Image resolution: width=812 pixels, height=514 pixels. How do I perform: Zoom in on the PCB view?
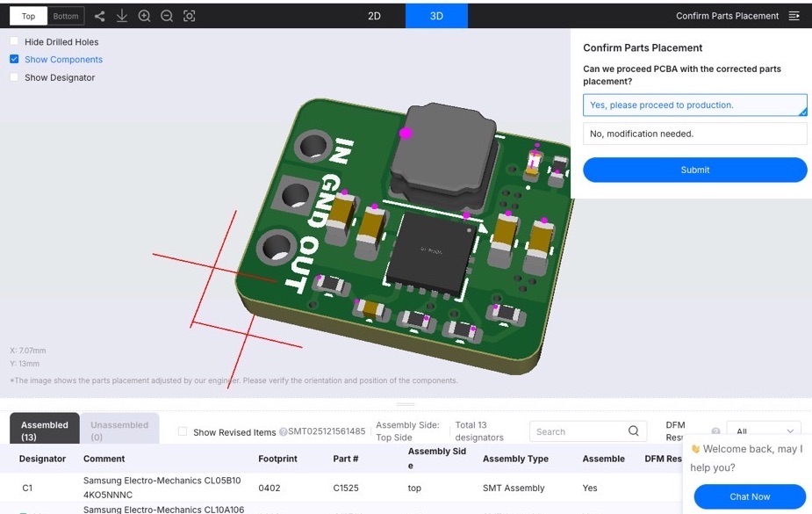click(x=145, y=16)
